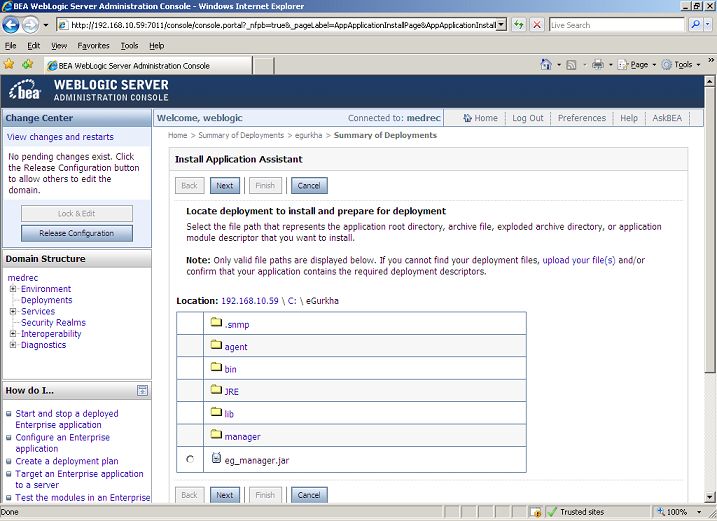This screenshot has width=717, height=521.
Task: Open the lib folder icon
Action: [216, 412]
